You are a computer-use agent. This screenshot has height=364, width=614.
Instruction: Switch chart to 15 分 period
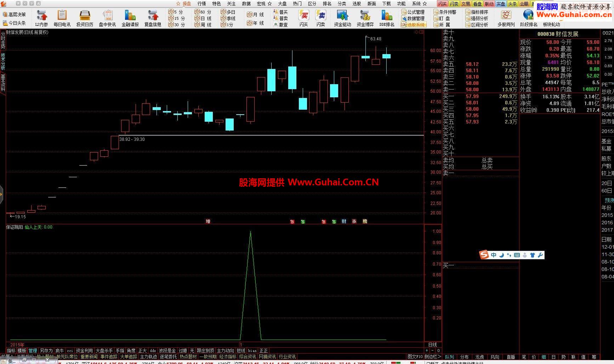[177, 18]
